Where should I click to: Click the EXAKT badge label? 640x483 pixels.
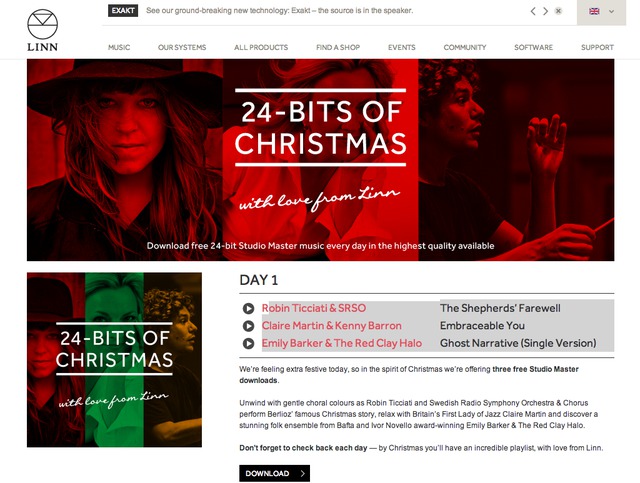coord(123,11)
